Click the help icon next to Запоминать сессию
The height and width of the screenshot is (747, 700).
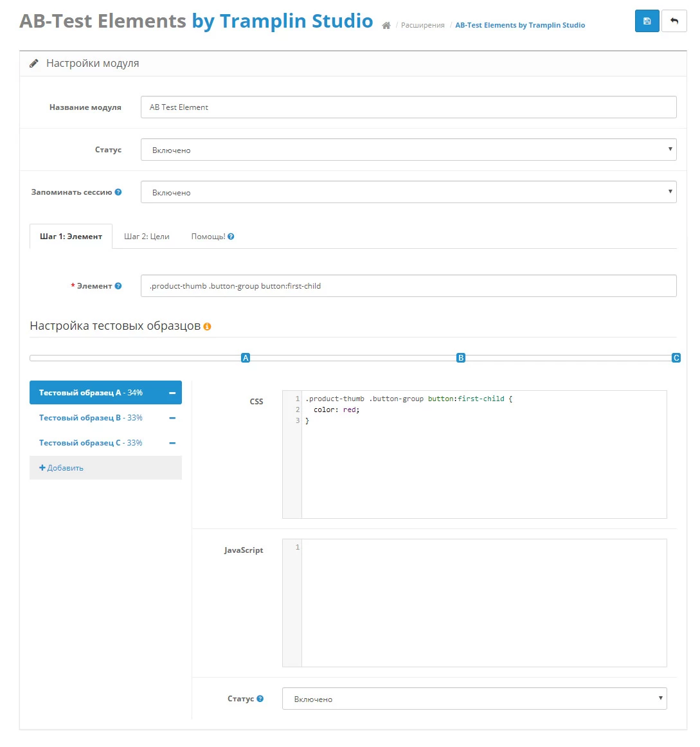coord(118,192)
